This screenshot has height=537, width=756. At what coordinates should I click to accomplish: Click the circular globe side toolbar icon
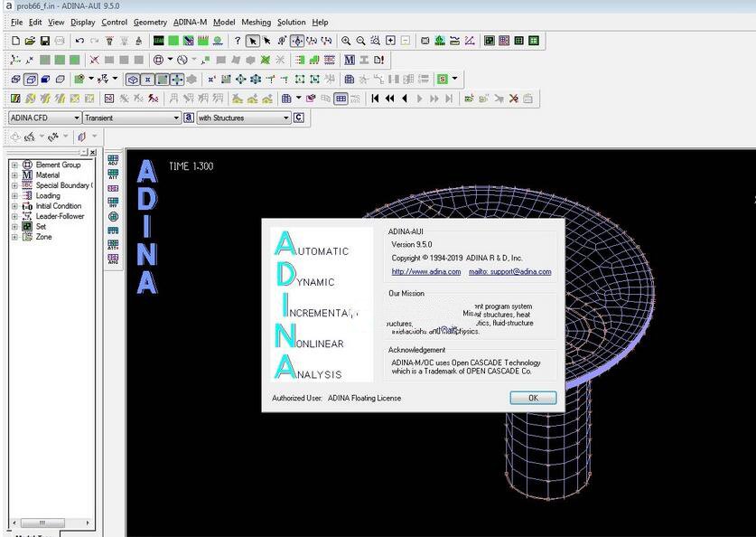113,217
